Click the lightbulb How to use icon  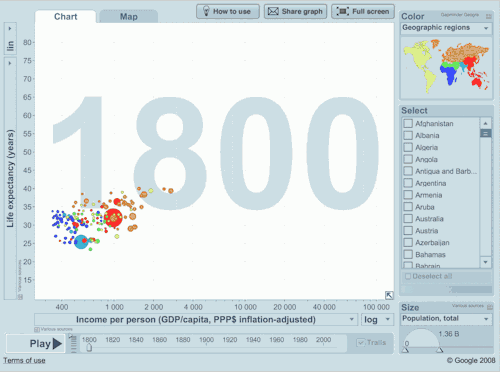(x=206, y=11)
